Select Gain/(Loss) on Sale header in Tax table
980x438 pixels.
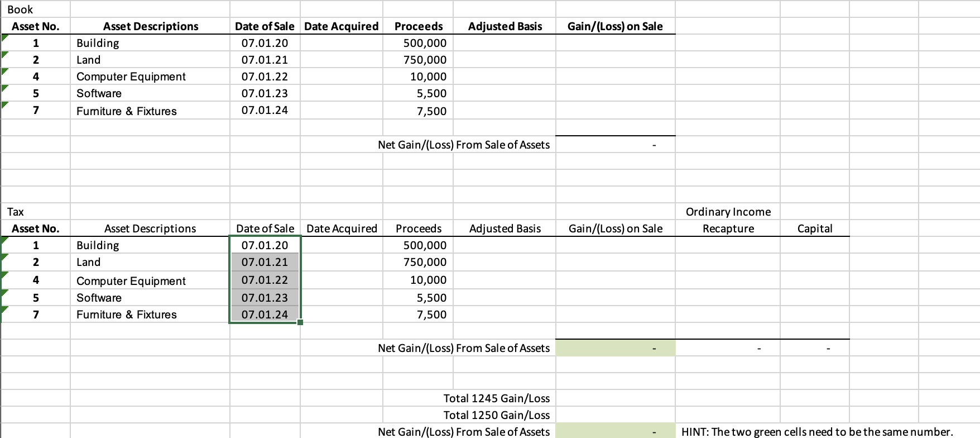pos(616,228)
